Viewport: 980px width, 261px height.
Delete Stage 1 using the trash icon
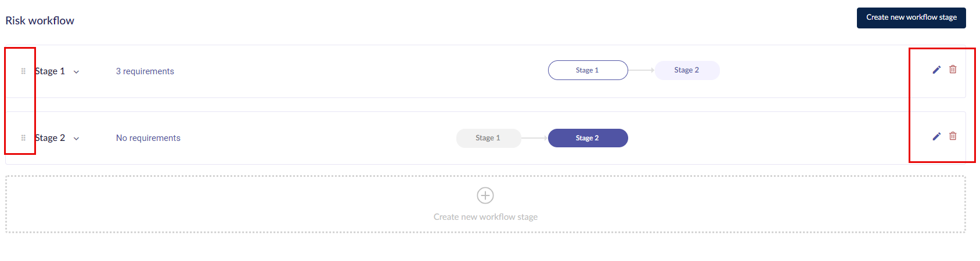click(x=953, y=70)
